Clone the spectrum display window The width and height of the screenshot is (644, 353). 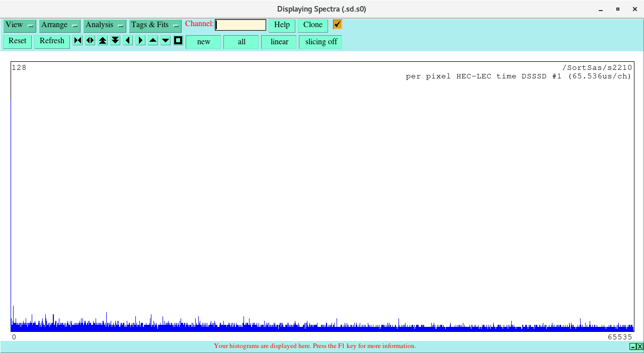tap(313, 25)
